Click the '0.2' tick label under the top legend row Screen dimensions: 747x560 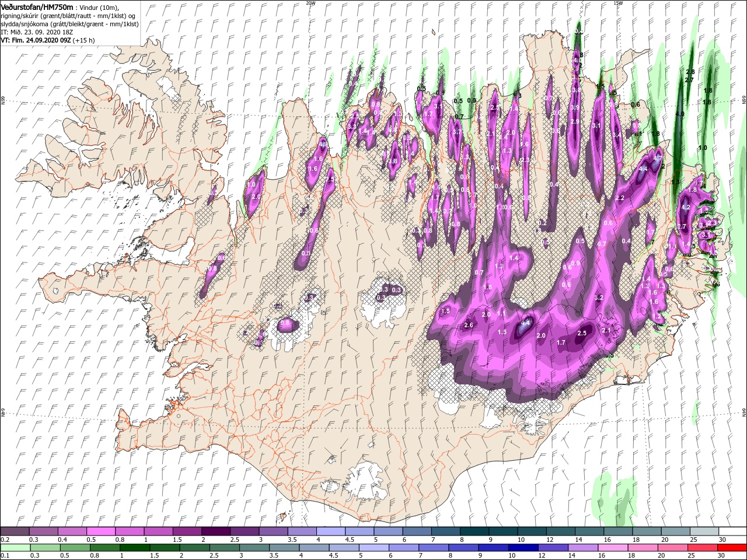[x=5, y=540]
